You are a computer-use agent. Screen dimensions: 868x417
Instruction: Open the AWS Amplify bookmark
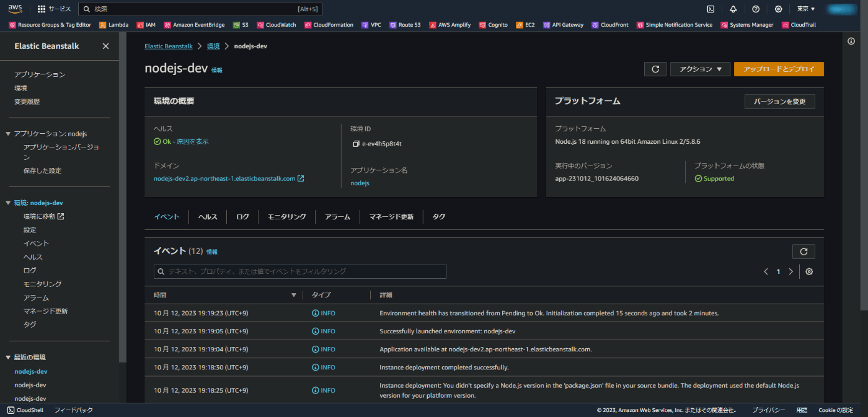coord(449,25)
